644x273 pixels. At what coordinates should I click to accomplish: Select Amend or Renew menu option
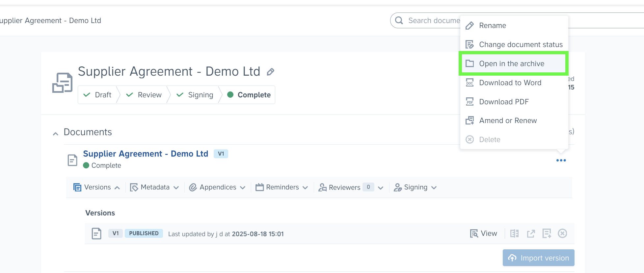[508, 121]
